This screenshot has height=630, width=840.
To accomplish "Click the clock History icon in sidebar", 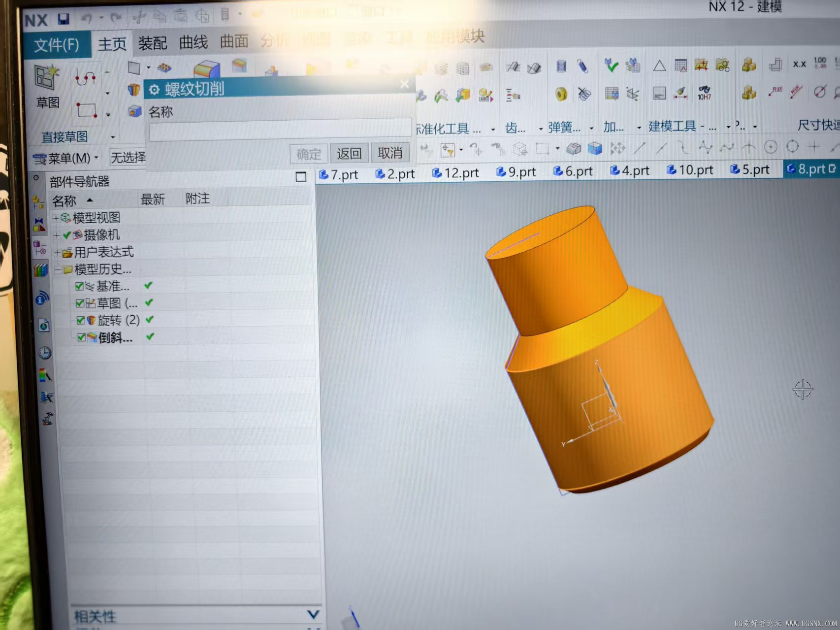I will click(45, 353).
